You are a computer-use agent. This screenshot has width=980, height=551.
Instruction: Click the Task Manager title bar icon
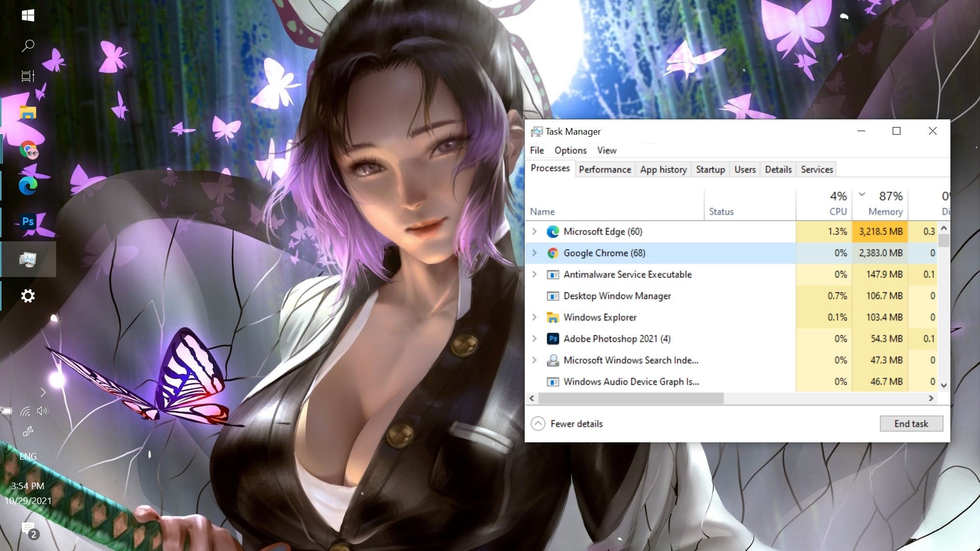(536, 132)
